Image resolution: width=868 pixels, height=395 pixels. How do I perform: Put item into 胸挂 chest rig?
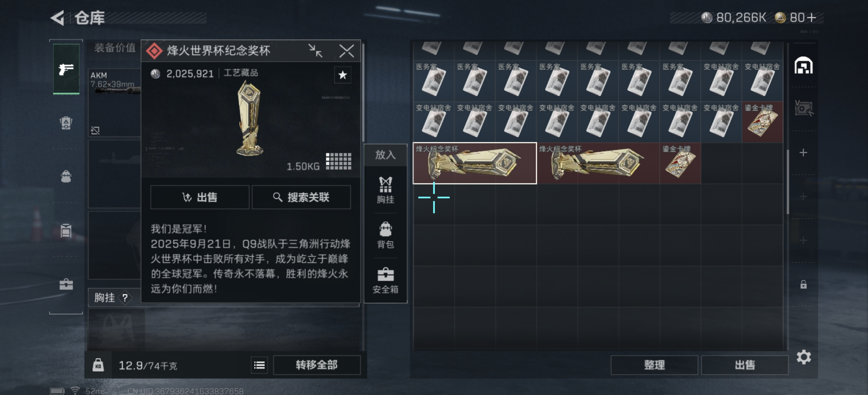pos(385,190)
